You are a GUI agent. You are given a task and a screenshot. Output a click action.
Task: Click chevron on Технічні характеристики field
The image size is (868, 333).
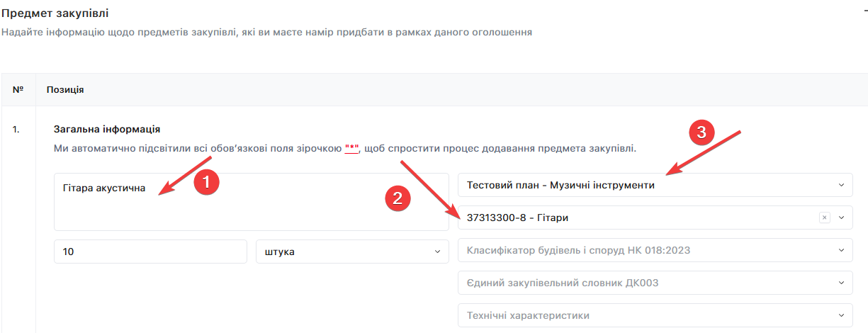pos(841,315)
